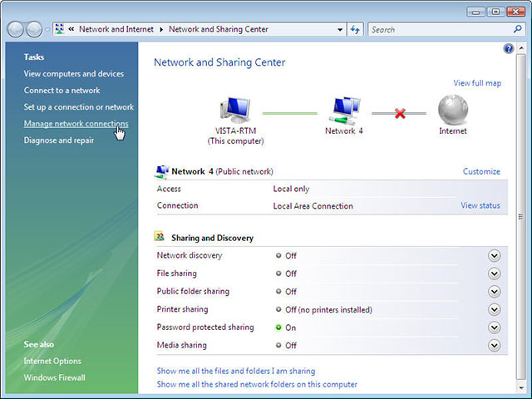Click the red X broken connection icon
This screenshot has width=532, height=399.
tap(400, 112)
